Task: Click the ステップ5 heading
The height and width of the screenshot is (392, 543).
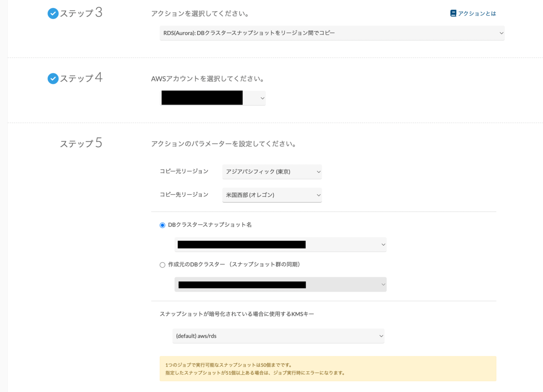Action: pos(81,143)
